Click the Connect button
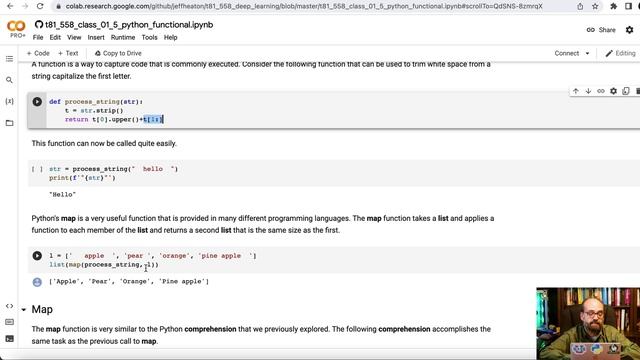The height and width of the screenshot is (360, 640). click(x=567, y=53)
